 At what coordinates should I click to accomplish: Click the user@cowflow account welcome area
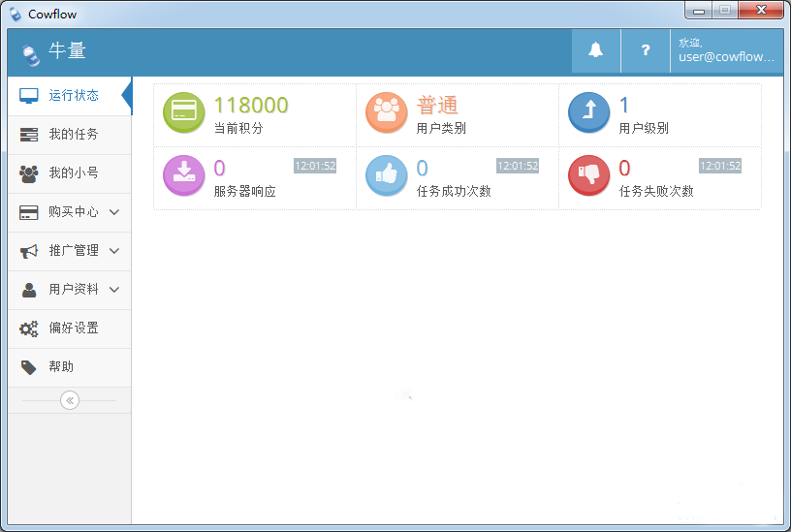click(x=726, y=50)
